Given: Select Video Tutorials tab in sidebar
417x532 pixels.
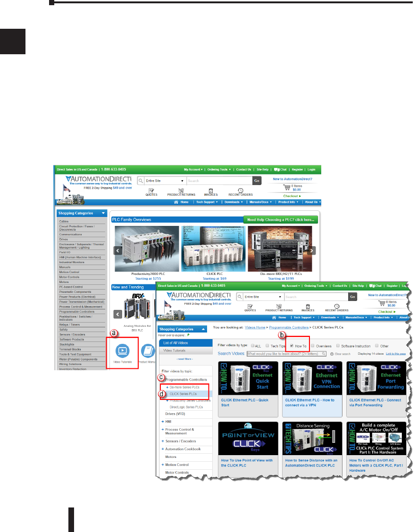Looking at the screenshot, I should click(x=185, y=350).
